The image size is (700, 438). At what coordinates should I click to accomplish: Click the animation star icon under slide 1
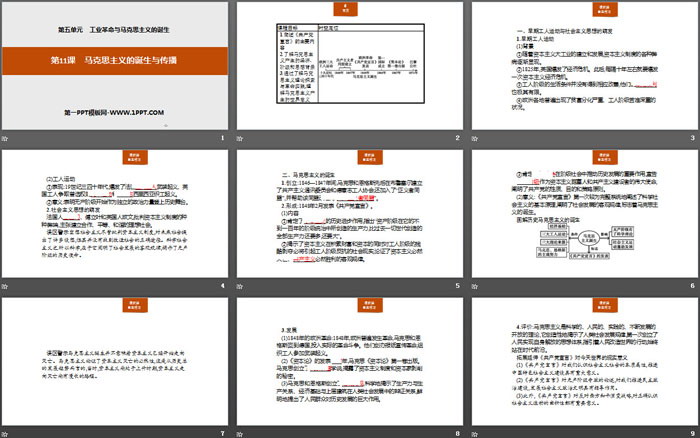(5, 138)
